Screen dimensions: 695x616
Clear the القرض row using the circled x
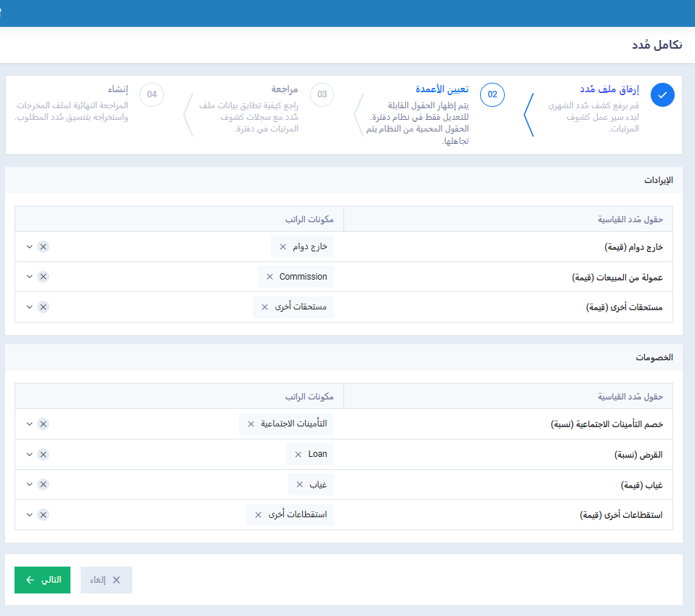tap(43, 455)
